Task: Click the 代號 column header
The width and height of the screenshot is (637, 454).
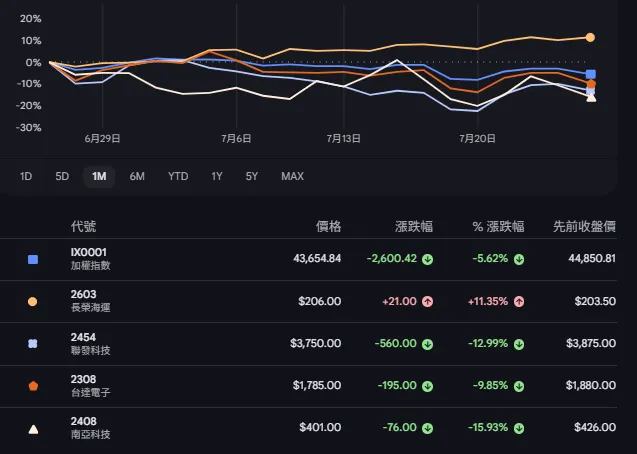Action: [x=83, y=226]
